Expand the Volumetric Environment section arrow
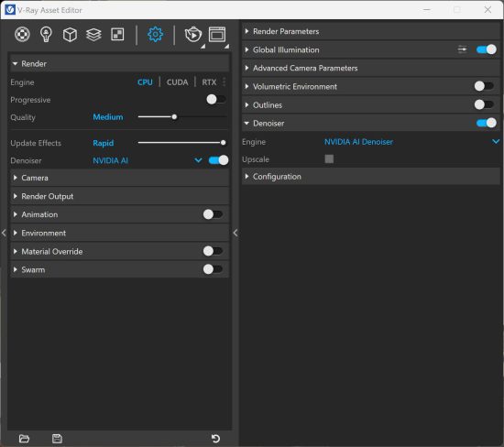 (x=247, y=86)
